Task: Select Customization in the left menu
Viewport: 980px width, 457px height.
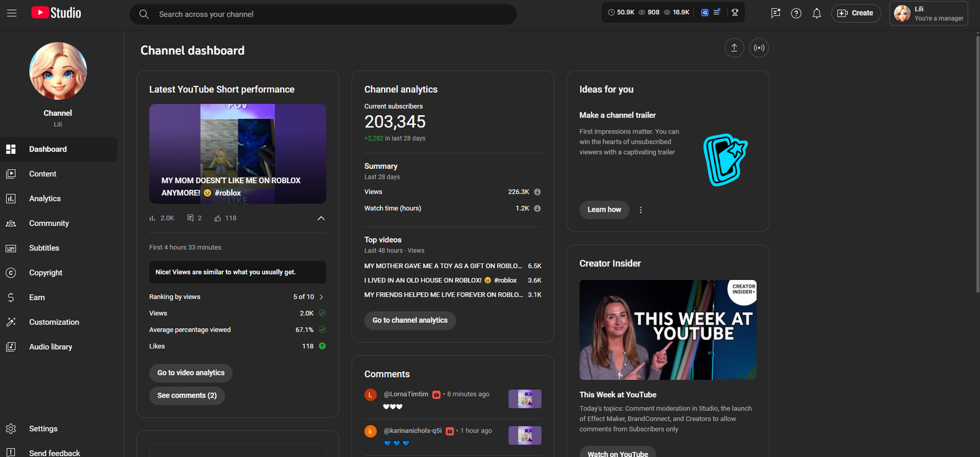Action: [x=54, y=322]
